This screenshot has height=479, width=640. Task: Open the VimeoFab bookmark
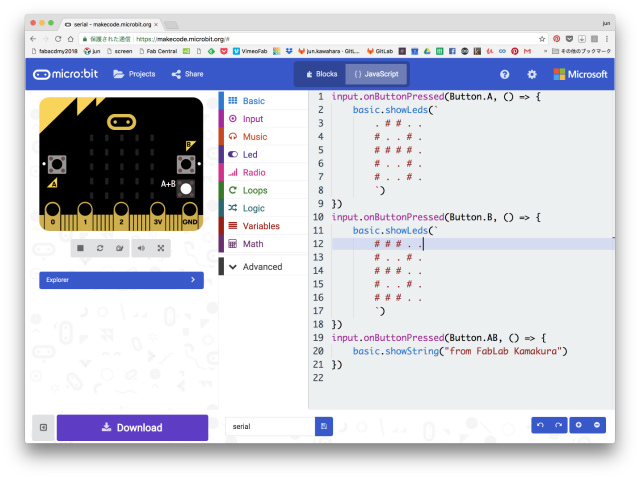(250, 51)
